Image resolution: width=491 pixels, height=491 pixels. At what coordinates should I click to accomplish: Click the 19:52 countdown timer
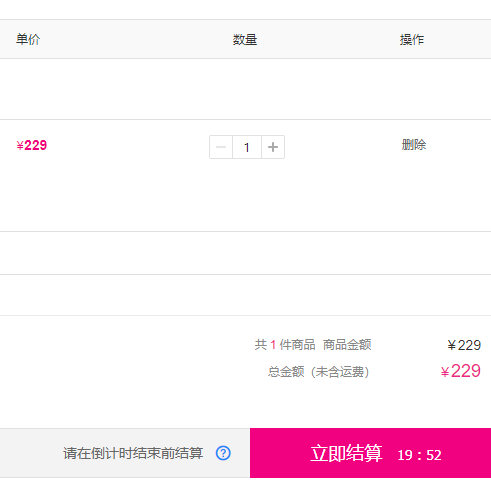[419, 455]
